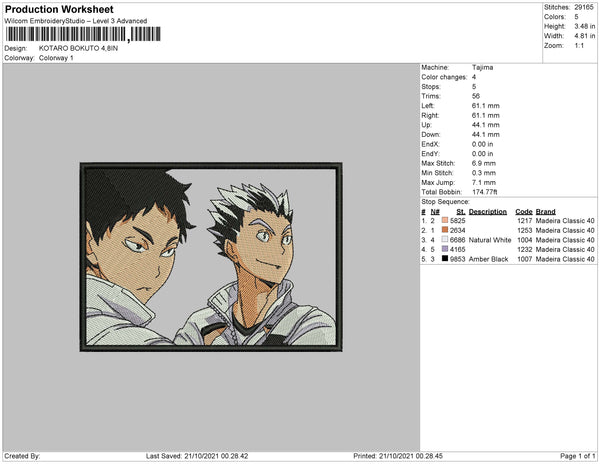
Task: Click the Page 1 of 1 indicator
Action: pos(577,456)
